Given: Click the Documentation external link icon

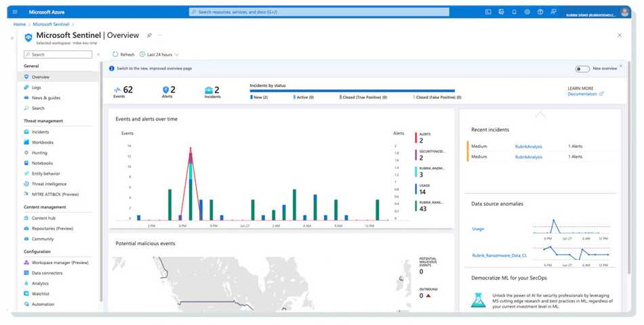Looking at the screenshot, I should point(601,94).
